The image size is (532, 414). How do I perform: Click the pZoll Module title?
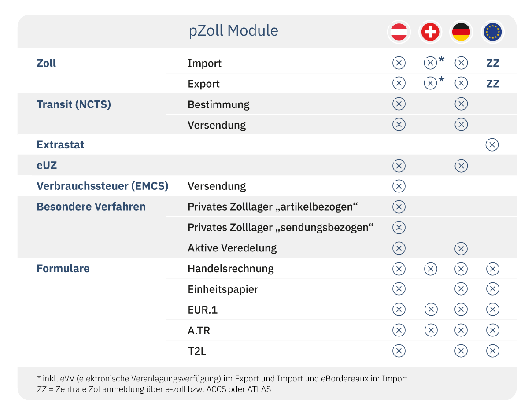(x=233, y=31)
